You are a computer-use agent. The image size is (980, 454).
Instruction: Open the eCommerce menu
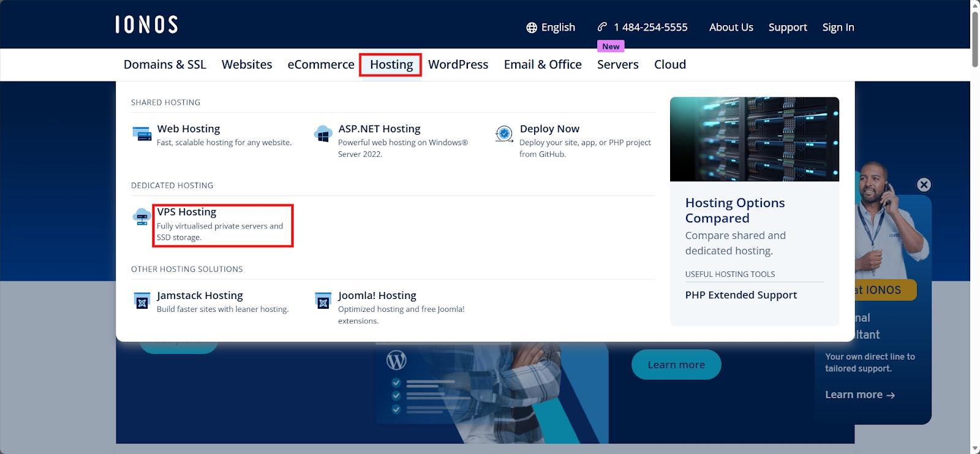[321, 64]
